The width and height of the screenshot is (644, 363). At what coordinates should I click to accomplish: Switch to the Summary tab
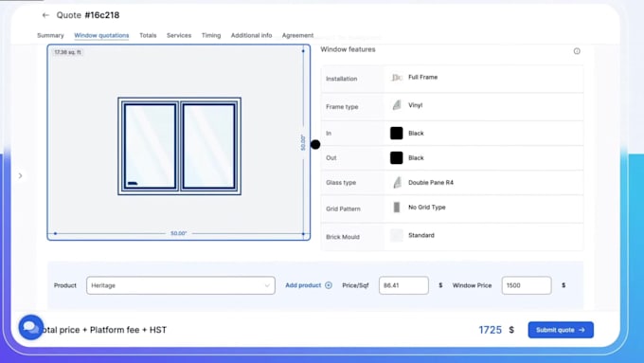[x=50, y=35]
